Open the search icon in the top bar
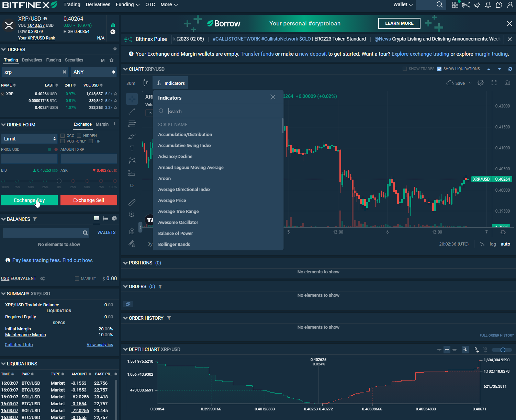Viewport: 516px width, 420px height. coord(439,4)
